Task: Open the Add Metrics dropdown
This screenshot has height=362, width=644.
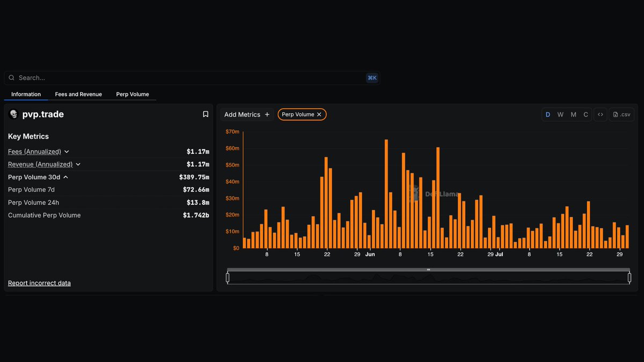Action: (x=247, y=114)
